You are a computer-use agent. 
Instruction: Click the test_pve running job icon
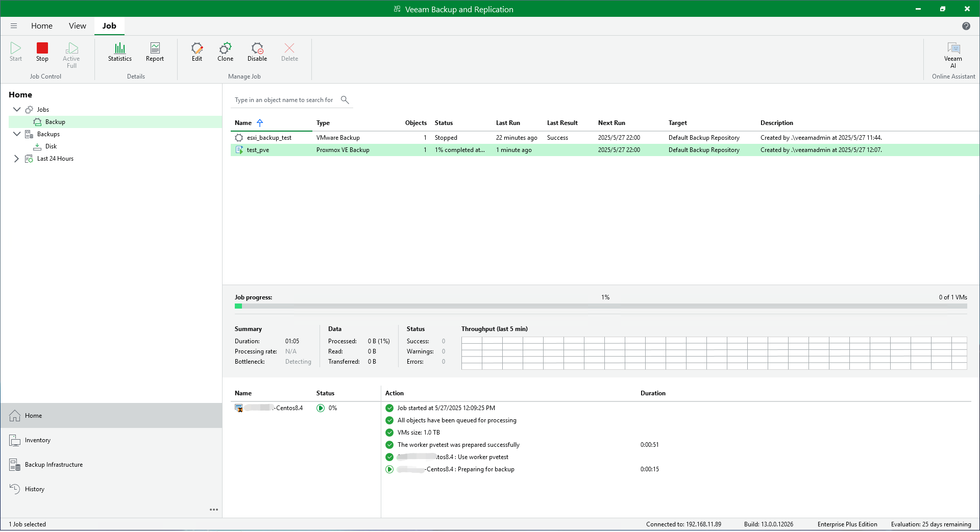tap(239, 150)
